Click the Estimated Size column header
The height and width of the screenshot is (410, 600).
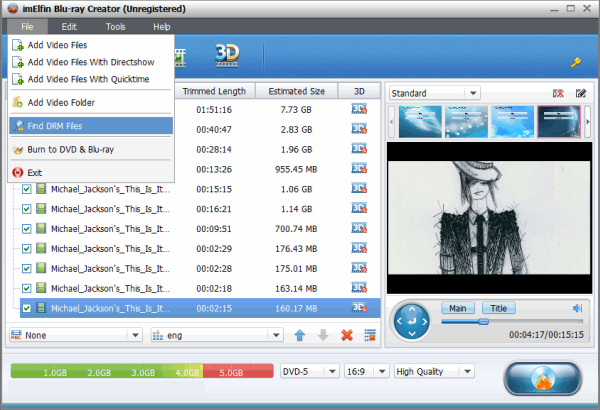coord(297,91)
